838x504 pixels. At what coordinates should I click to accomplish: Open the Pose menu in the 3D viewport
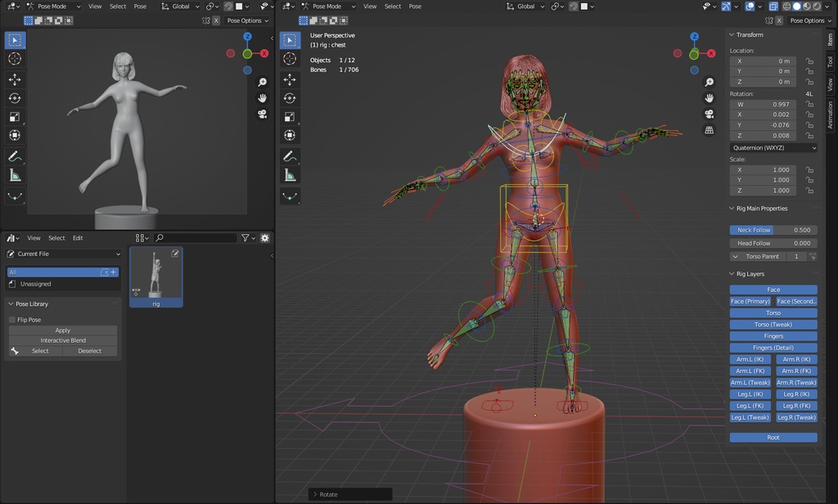tap(415, 6)
